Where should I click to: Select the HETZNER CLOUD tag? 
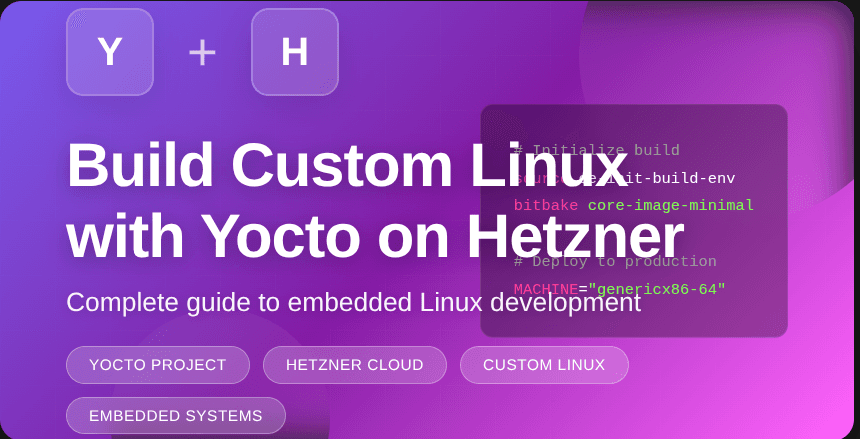[x=354, y=365]
